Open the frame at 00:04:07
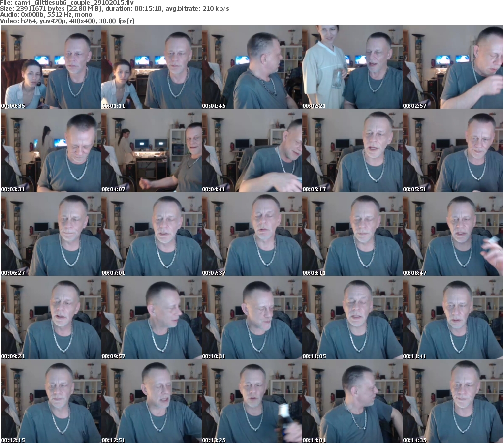504x443 pixels. (152, 150)
